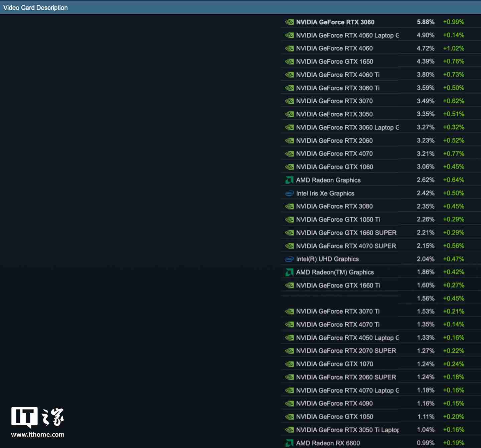Click the AMD logo beside Radeon(TM) Graphics
This screenshot has height=448, width=481.
coord(289,272)
